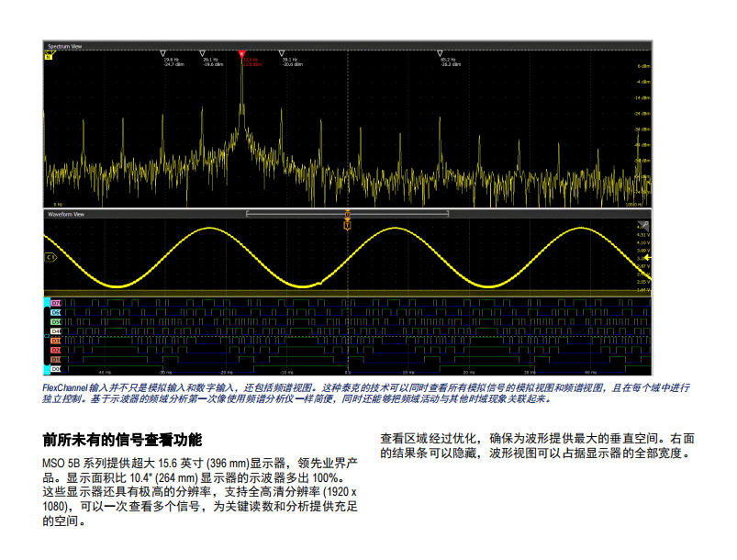The width and height of the screenshot is (737, 560).
Task: Click the '20 ms' time axis label
Action: (x=469, y=373)
